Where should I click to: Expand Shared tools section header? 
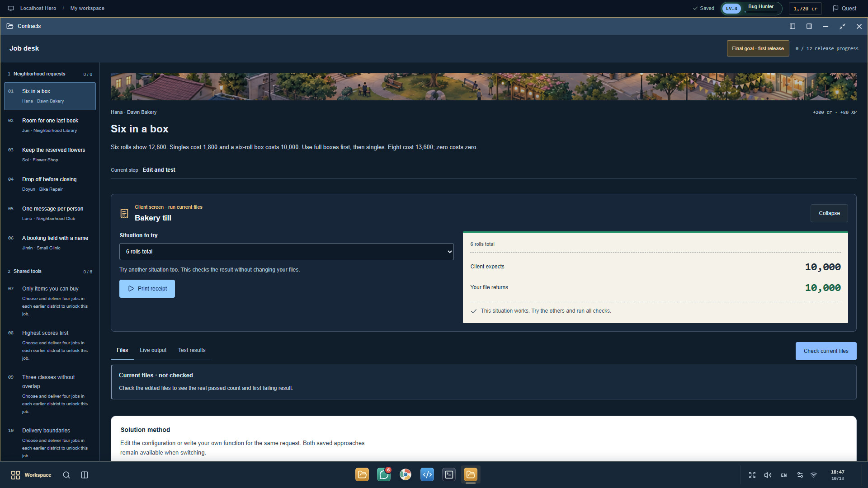tap(50, 271)
